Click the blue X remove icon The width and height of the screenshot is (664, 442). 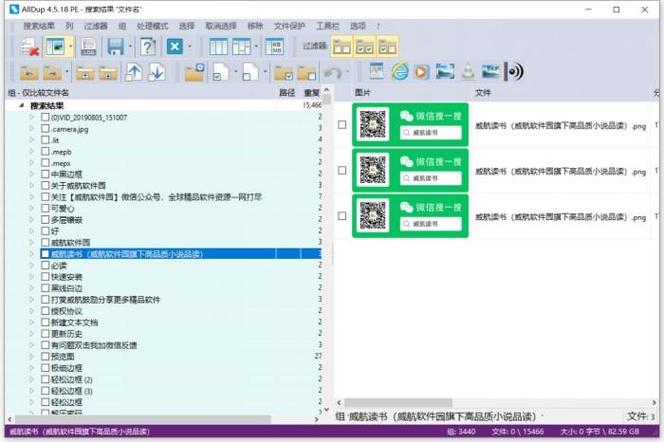(174, 47)
